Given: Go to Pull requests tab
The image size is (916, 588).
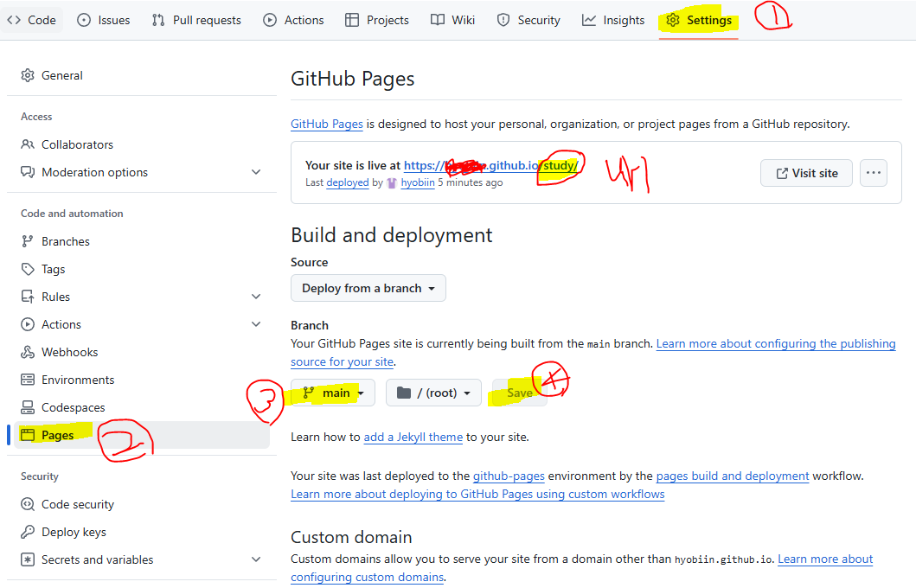Looking at the screenshot, I should (196, 20).
